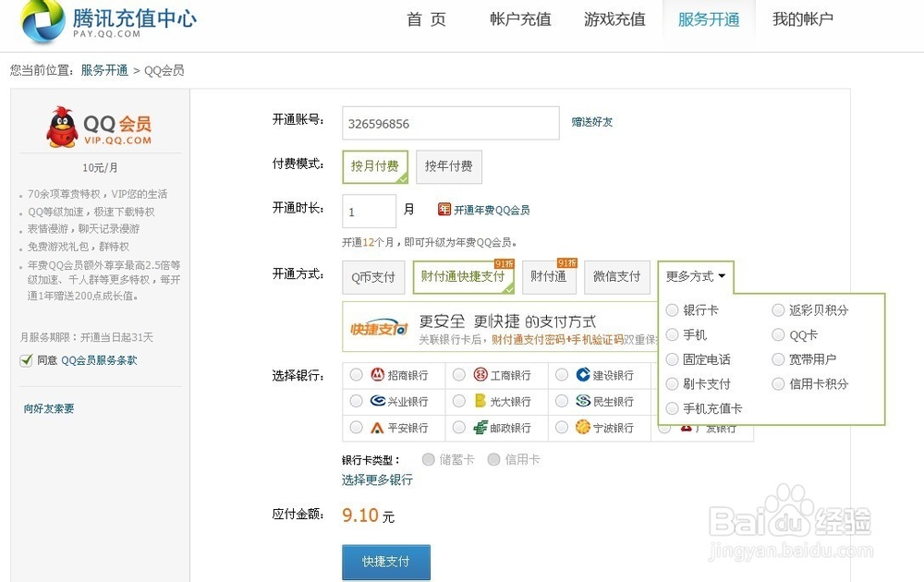Click the 开通时长 month input field
Screen dimensions: 924x582
pyautogui.click(x=369, y=211)
